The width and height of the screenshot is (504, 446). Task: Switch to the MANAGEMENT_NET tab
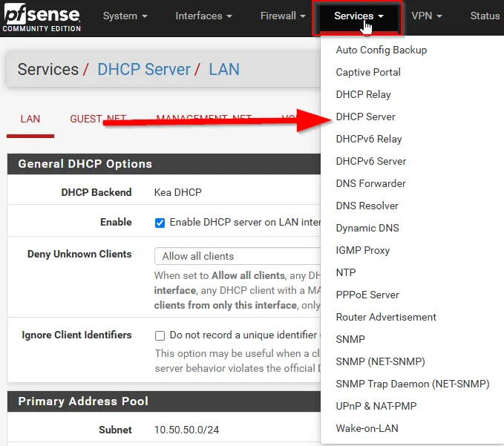(204, 118)
